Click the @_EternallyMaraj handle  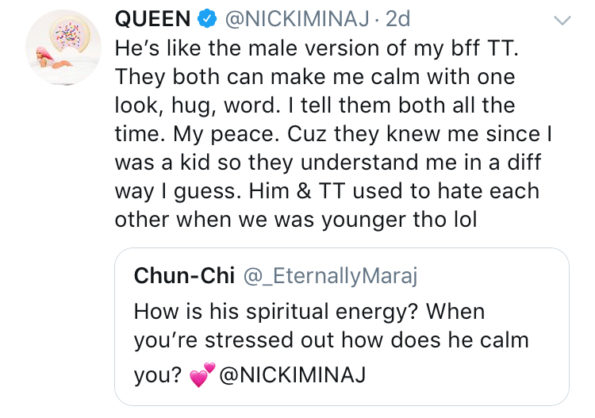(x=330, y=276)
